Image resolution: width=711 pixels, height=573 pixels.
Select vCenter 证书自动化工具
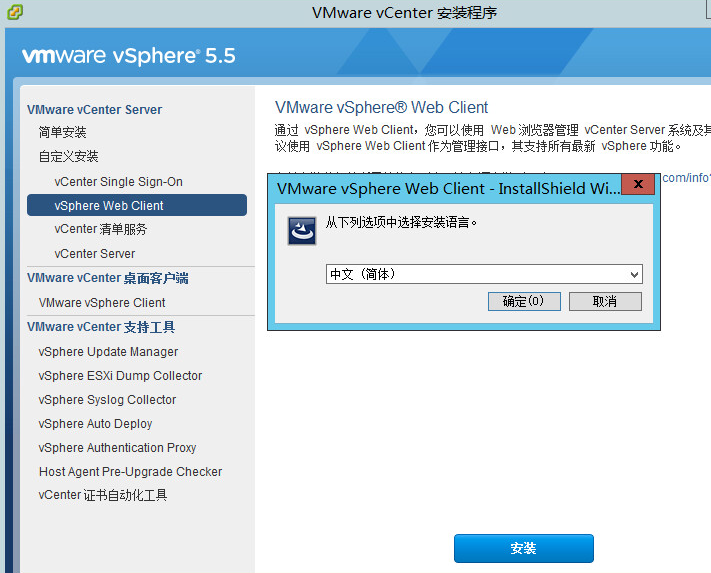[103, 495]
